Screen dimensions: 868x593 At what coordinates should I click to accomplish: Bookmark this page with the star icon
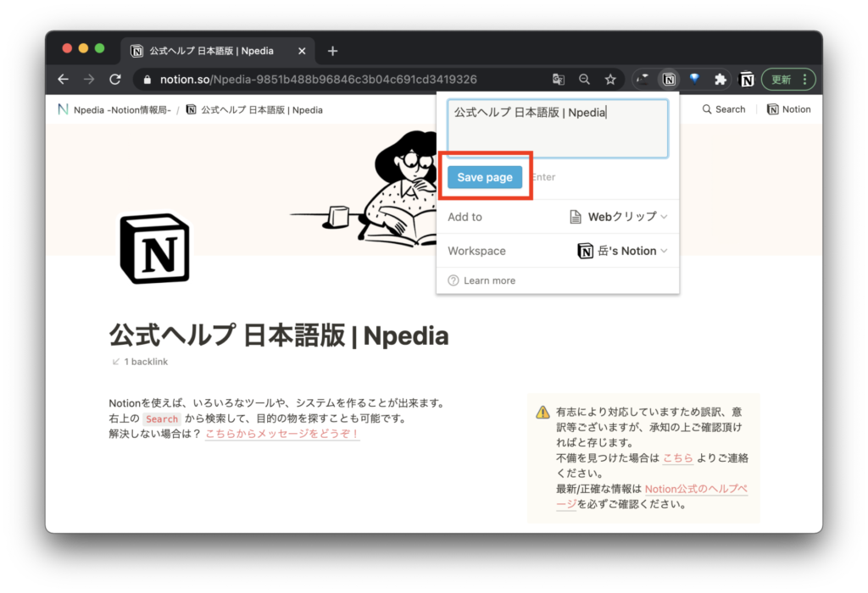click(610, 80)
